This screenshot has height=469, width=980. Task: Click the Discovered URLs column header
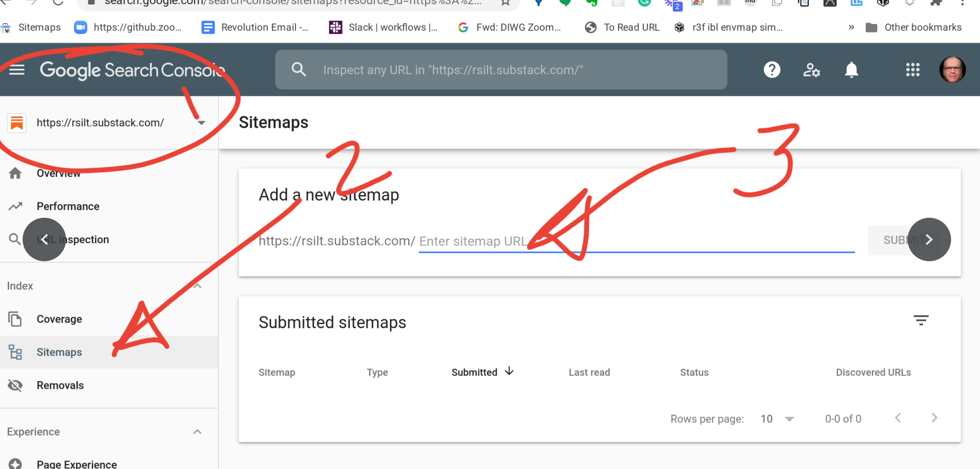pyautogui.click(x=873, y=372)
